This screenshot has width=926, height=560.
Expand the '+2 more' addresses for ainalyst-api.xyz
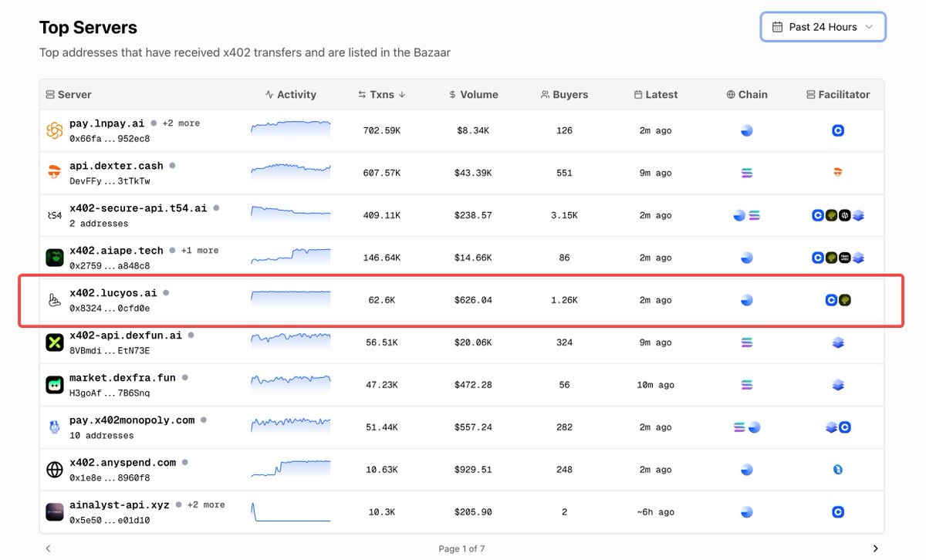[205, 505]
